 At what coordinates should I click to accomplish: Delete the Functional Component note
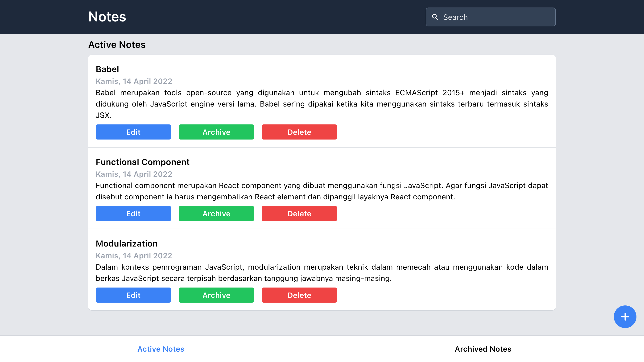299,214
